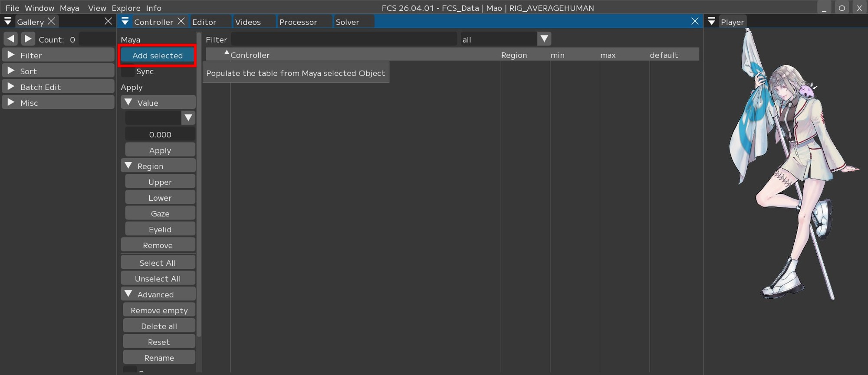Image resolution: width=868 pixels, height=375 pixels.
Task: Open the 'all' filter dropdown
Action: [x=544, y=39]
